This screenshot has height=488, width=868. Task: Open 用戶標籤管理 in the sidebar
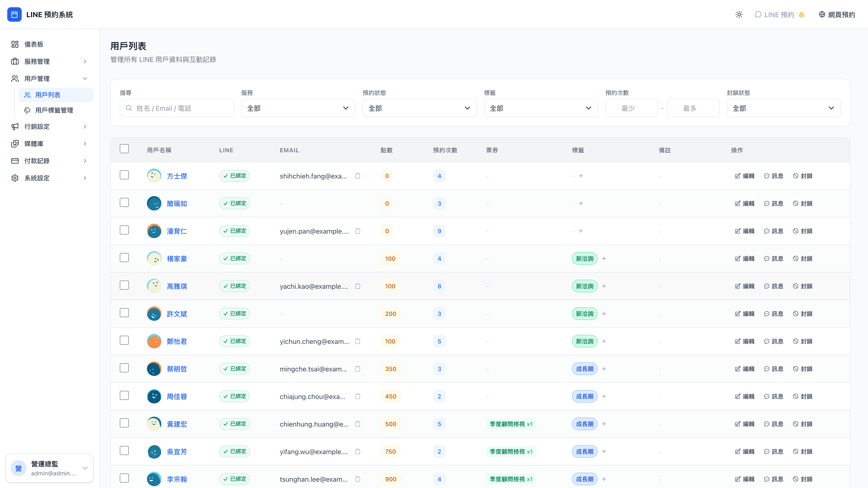coord(54,110)
